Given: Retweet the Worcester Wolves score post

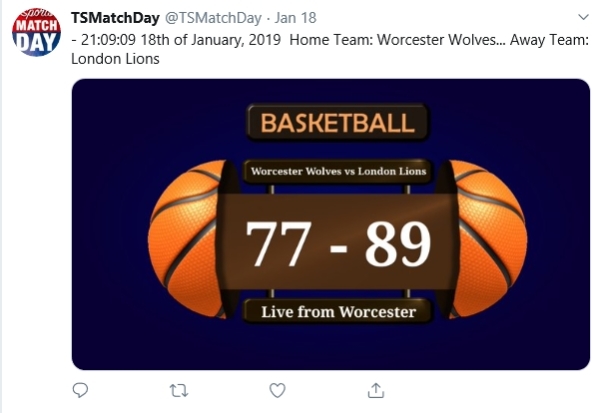Looking at the screenshot, I should point(179,391).
